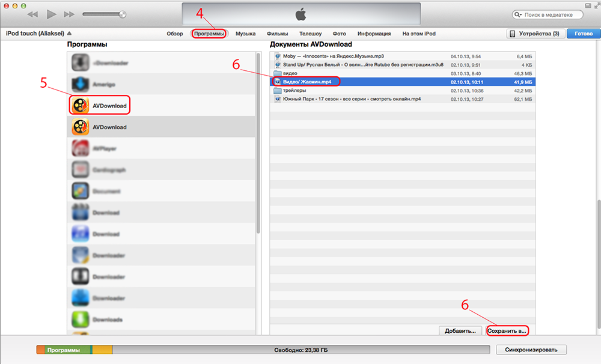601x364 pixels.
Task: Click the date 02.10.13, 10:36
Action: pyautogui.click(x=467, y=91)
